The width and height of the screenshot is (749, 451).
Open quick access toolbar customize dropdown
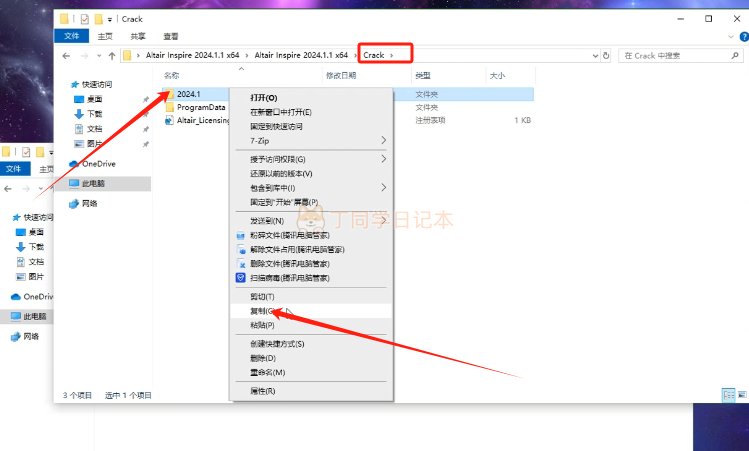(x=110, y=20)
